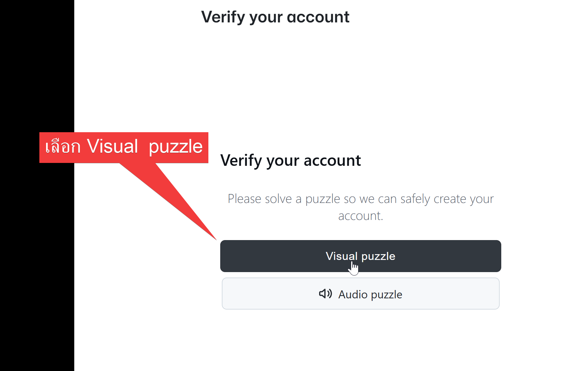Viewport: 588px width, 371px height.
Task: Click the word "Audio" on the light button
Action: (353, 294)
